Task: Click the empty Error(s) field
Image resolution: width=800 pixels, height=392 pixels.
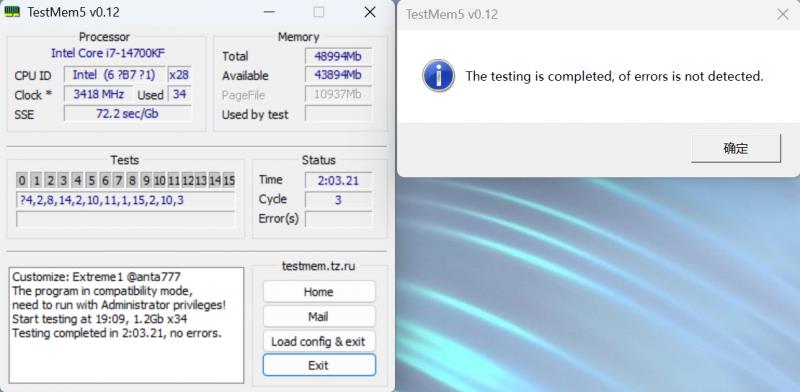Action: click(339, 219)
